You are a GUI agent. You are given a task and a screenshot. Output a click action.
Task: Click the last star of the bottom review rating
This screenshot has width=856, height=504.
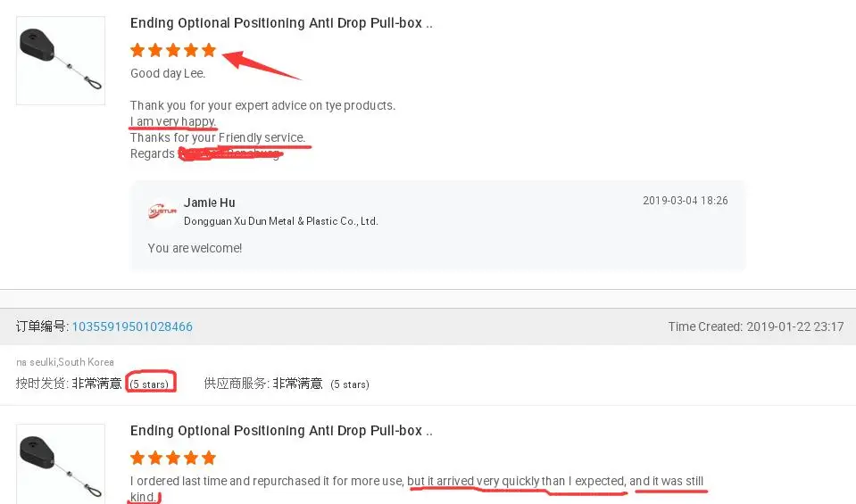(209, 459)
